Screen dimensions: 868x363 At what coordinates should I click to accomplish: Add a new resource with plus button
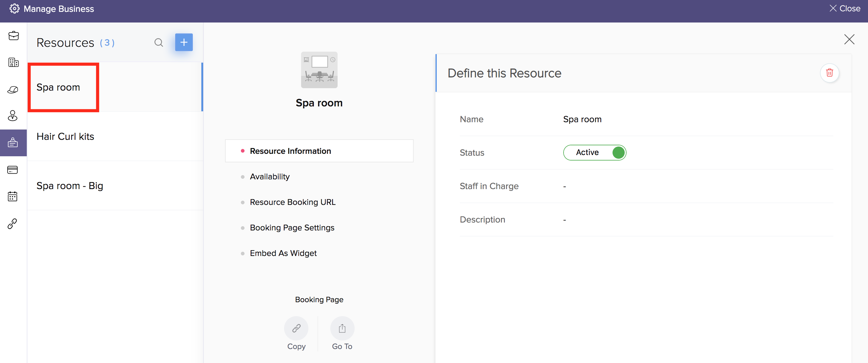[184, 43]
